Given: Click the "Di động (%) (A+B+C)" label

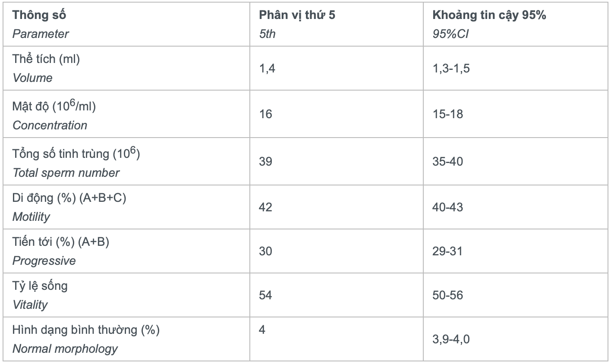Looking at the screenshot, I should click(x=69, y=198).
